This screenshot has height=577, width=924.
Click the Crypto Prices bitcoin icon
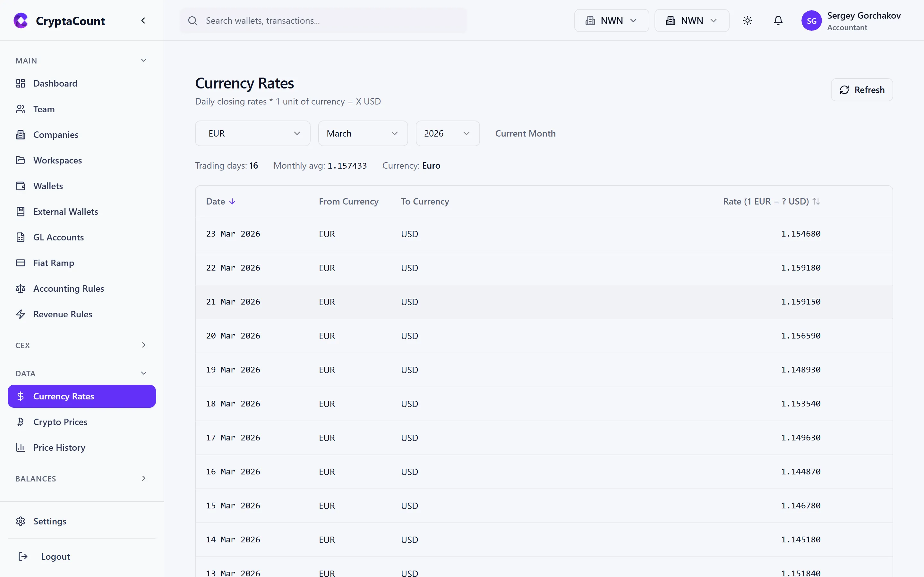tap(21, 422)
